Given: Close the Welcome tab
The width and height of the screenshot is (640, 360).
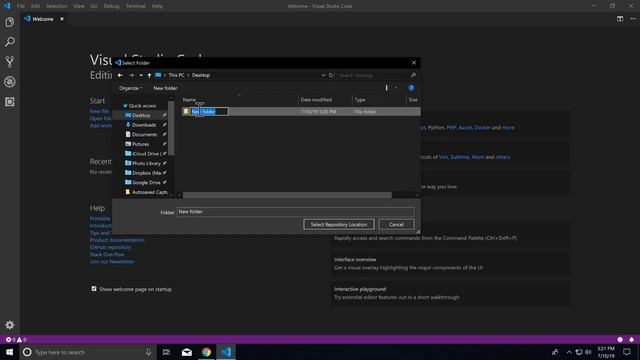Looking at the screenshot, I should tap(62, 19).
